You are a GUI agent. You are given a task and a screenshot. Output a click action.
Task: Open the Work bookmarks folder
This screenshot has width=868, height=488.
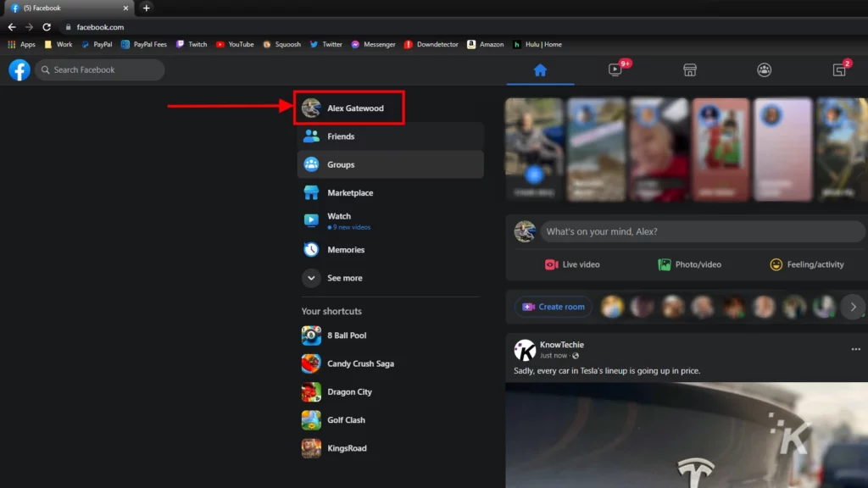coord(58,44)
